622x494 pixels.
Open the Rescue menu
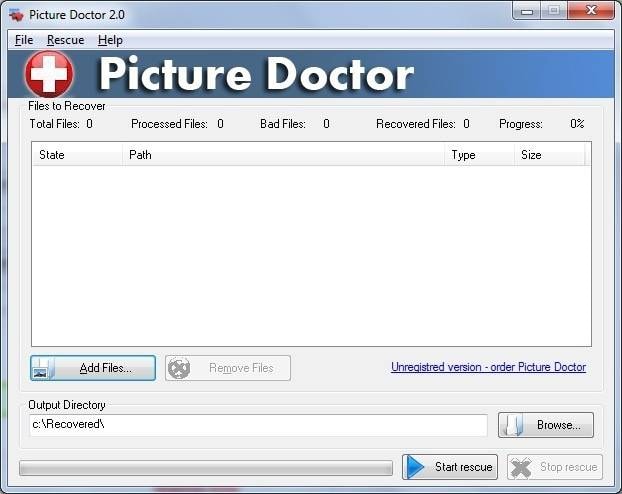[65, 40]
